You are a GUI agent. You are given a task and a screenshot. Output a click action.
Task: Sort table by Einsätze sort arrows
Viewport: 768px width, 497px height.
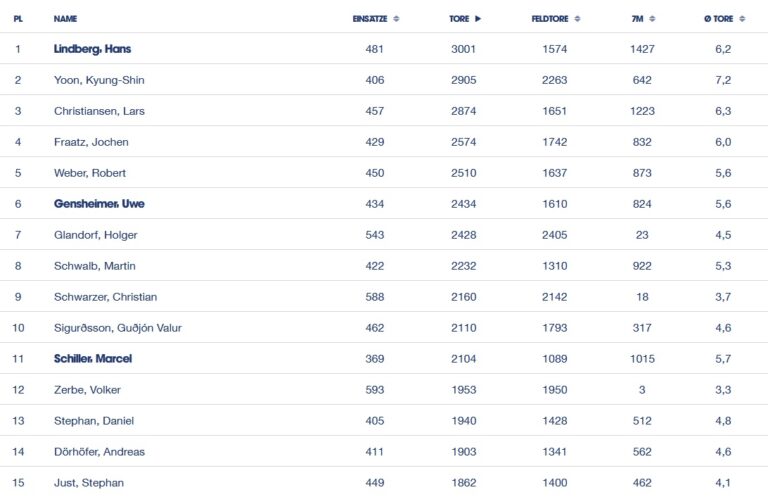coord(396,19)
